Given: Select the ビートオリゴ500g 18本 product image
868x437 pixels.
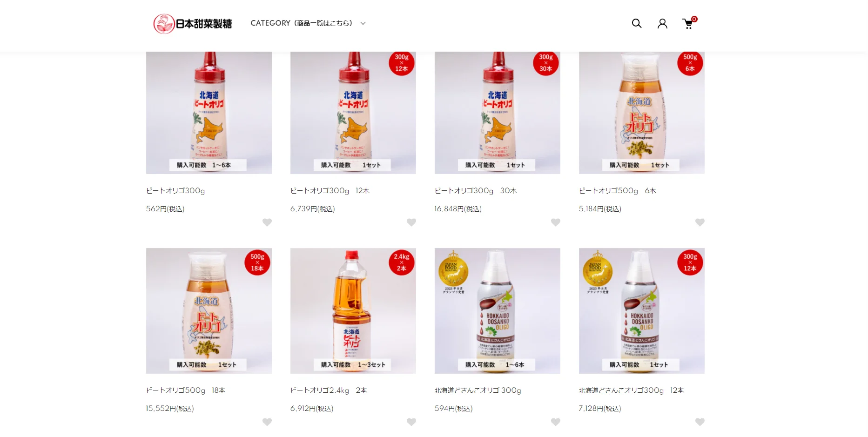Looking at the screenshot, I should pyautogui.click(x=209, y=311).
